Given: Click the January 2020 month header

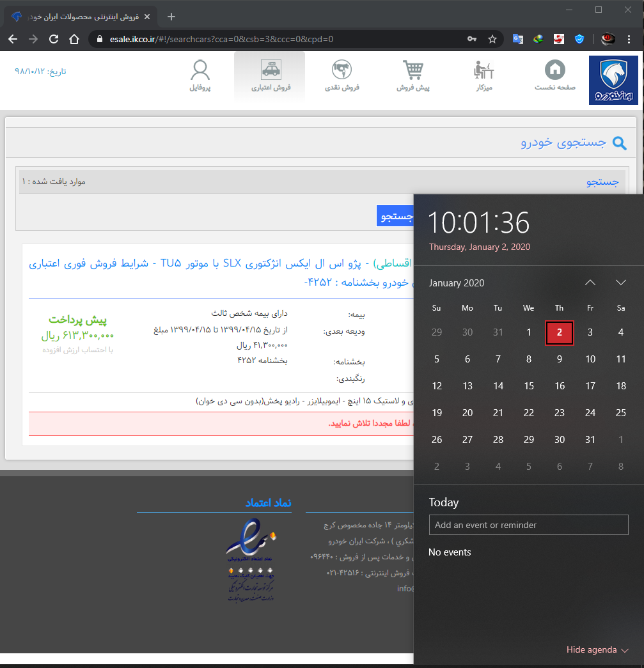Looking at the screenshot, I should click(457, 283).
